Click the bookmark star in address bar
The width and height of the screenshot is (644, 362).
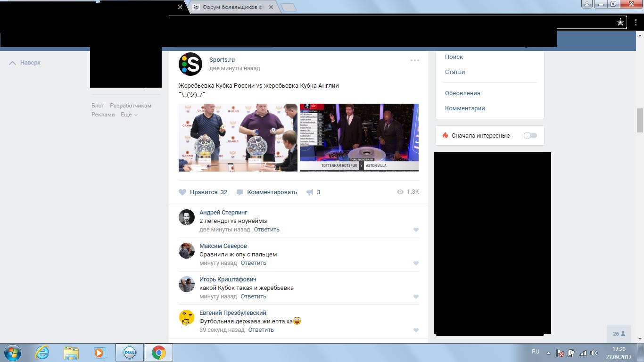click(620, 22)
